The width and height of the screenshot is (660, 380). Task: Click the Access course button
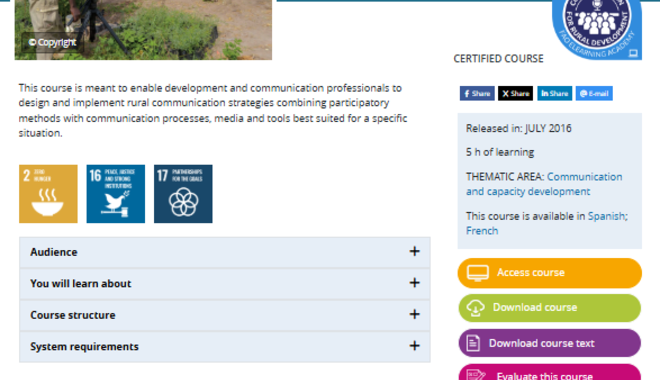(x=550, y=273)
